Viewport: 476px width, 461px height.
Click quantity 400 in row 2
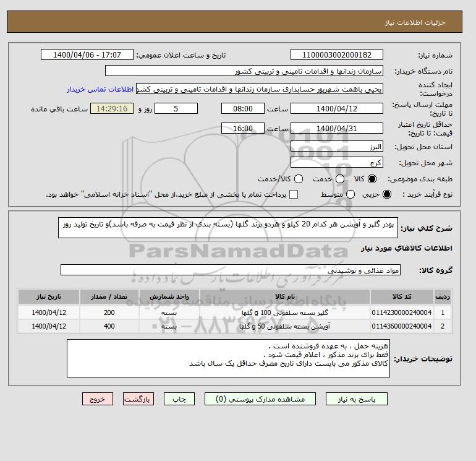pos(109,326)
